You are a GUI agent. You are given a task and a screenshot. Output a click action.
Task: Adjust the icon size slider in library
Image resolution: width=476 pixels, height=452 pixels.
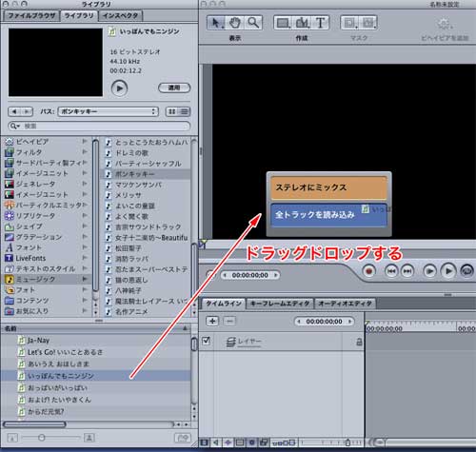click(41, 438)
